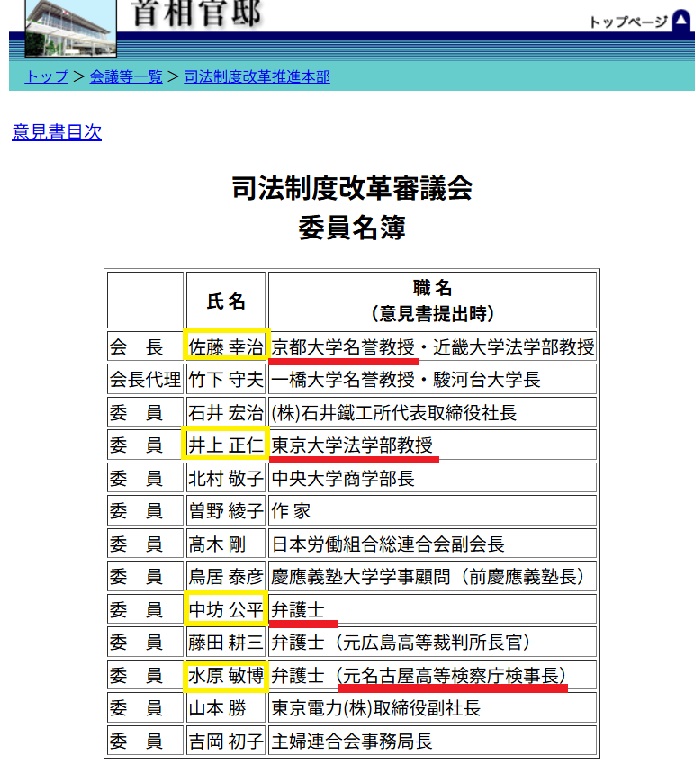Click the 中央大学商学部長 cell
This screenshot has height=763, width=696.
coord(432,478)
